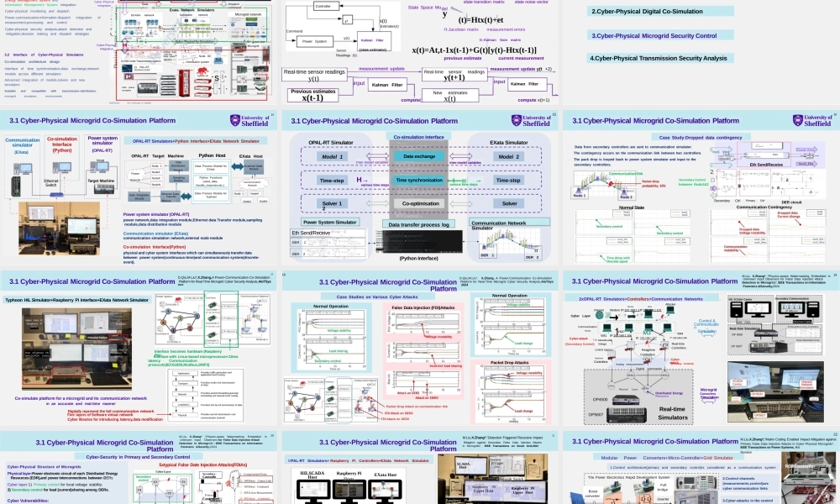Select the slide showing the Kalman Filter diagram
840x504 pixels.
tap(420, 52)
